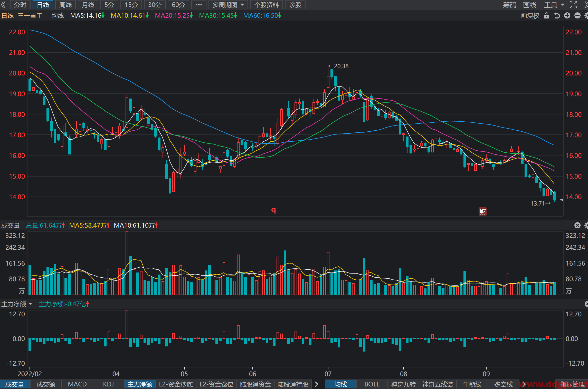Activate the 画线 drawing tools
This screenshot has width=588, height=389.
tap(530, 5)
